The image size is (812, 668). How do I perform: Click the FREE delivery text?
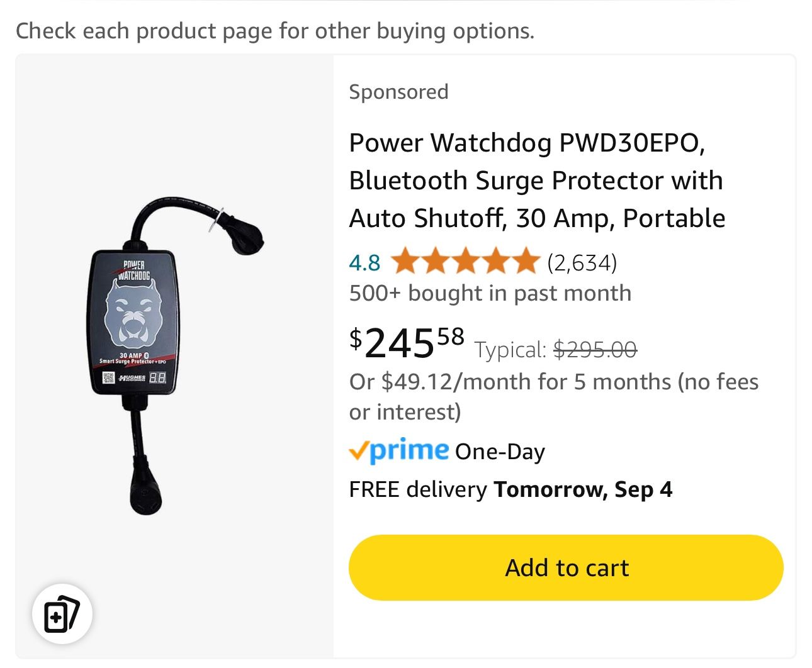418,489
